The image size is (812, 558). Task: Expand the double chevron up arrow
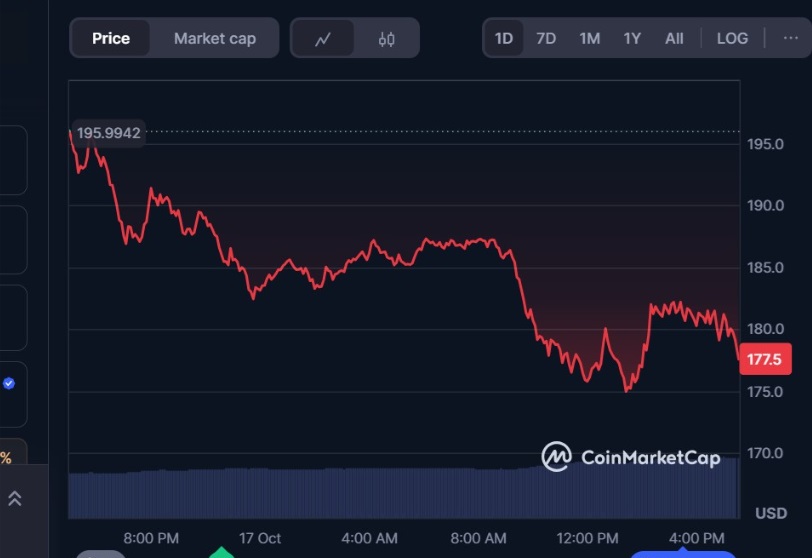14,498
